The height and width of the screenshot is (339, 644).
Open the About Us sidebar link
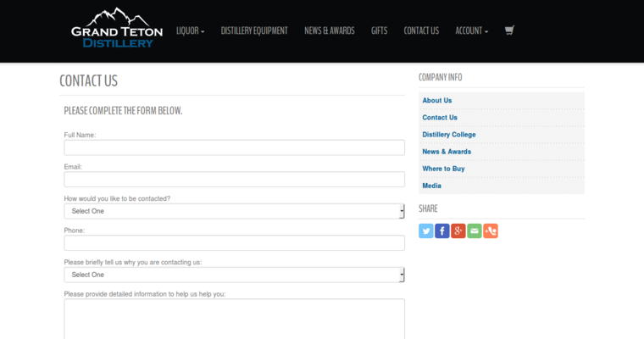[x=437, y=101]
